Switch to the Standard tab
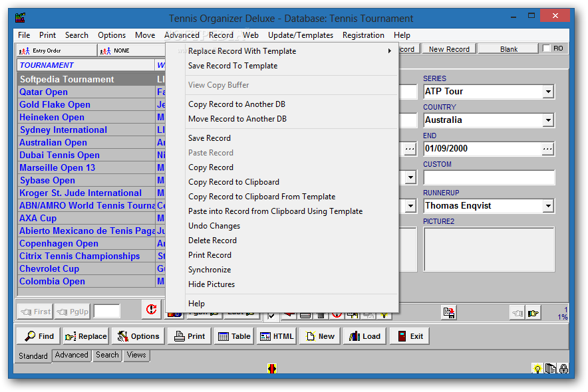The width and height of the screenshot is (588, 392). click(x=33, y=355)
